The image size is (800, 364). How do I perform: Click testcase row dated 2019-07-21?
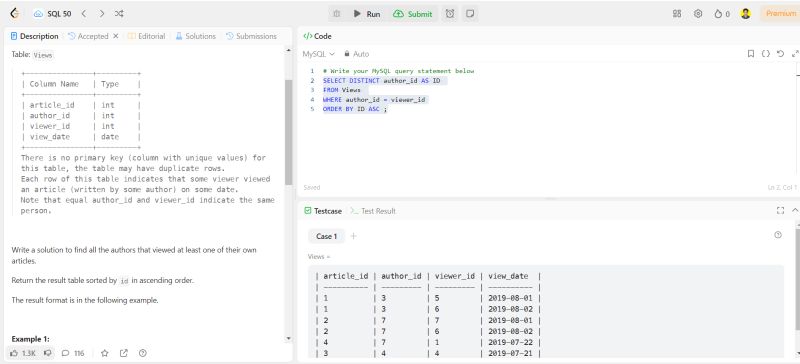pyautogui.click(x=428, y=353)
